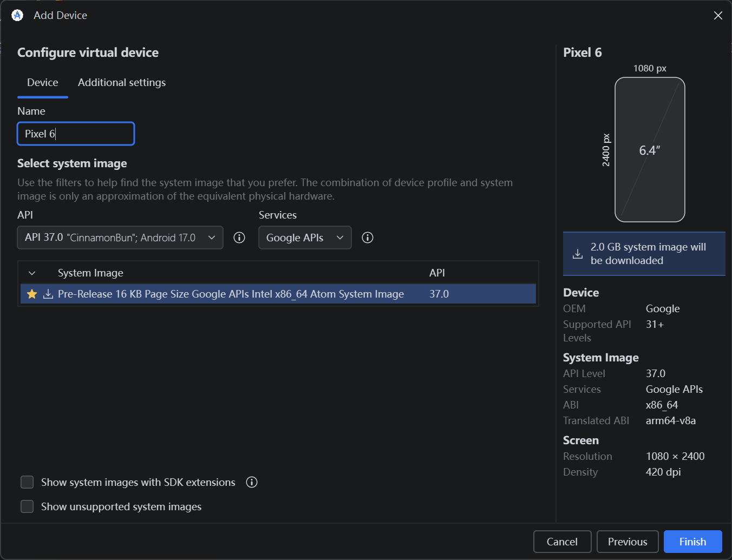732x560 pixels.
Task: Select the Device tab
Action: pos(43,82)
